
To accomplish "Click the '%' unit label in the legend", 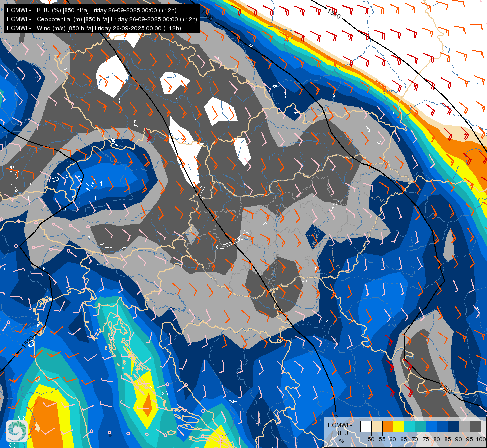I will [342, 441].
